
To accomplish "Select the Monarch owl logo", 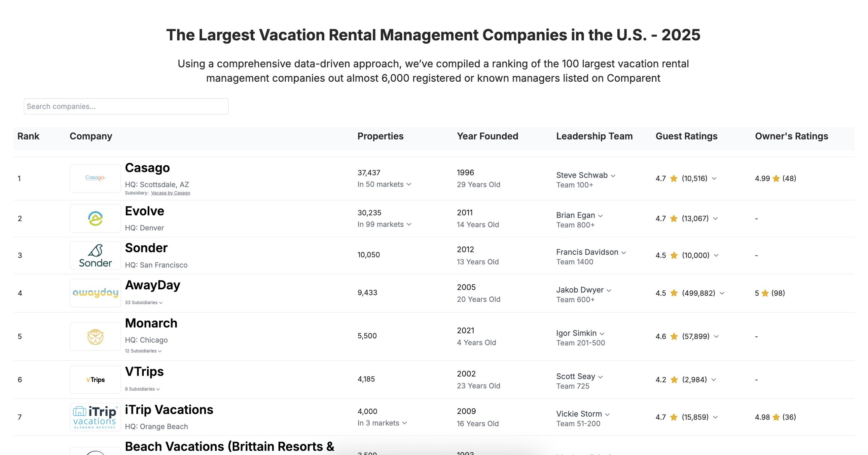I will [x=95, y=336].
